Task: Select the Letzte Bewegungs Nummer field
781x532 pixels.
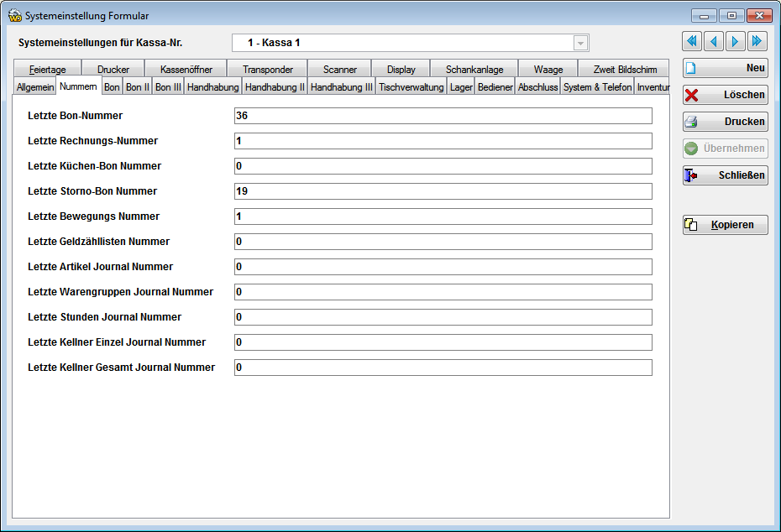Action: point(443,216)
